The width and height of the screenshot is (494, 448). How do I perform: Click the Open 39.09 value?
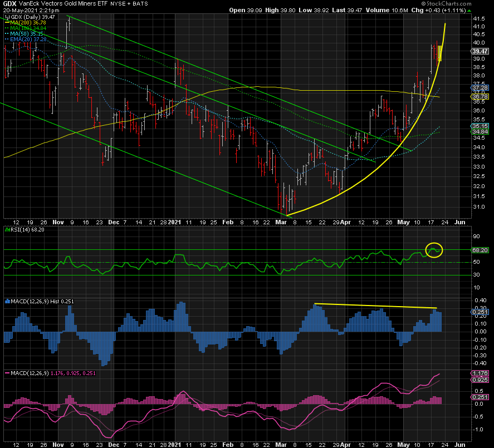(245, 11)
